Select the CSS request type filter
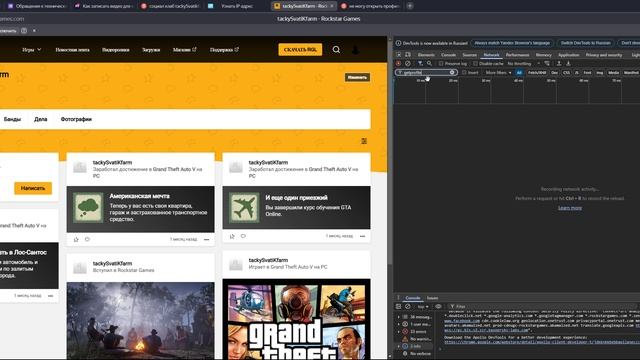Viewport: 640px width, 360px height. (566, 73)
